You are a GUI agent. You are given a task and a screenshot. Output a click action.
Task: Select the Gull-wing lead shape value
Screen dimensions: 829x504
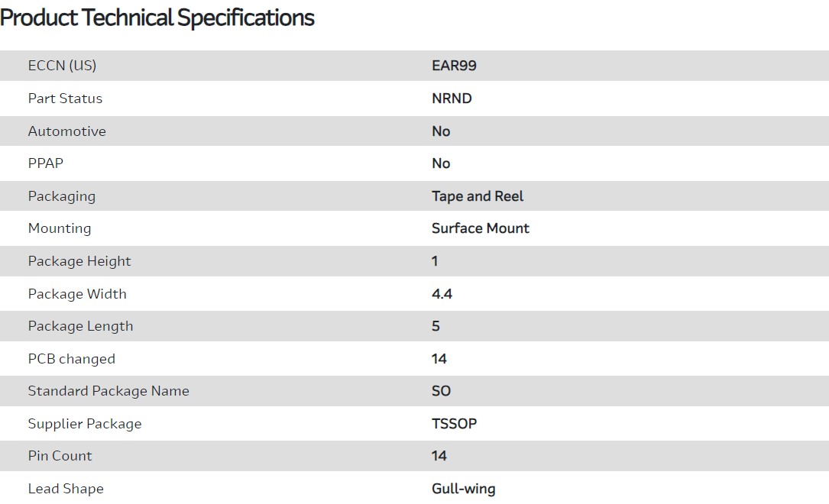pyautogui.click(x=463, y=489)
